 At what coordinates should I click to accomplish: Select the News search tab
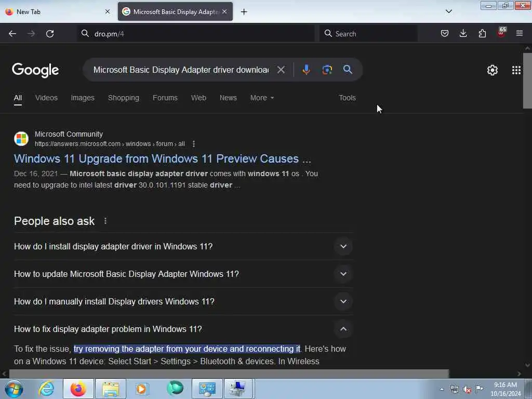[228, 98]
